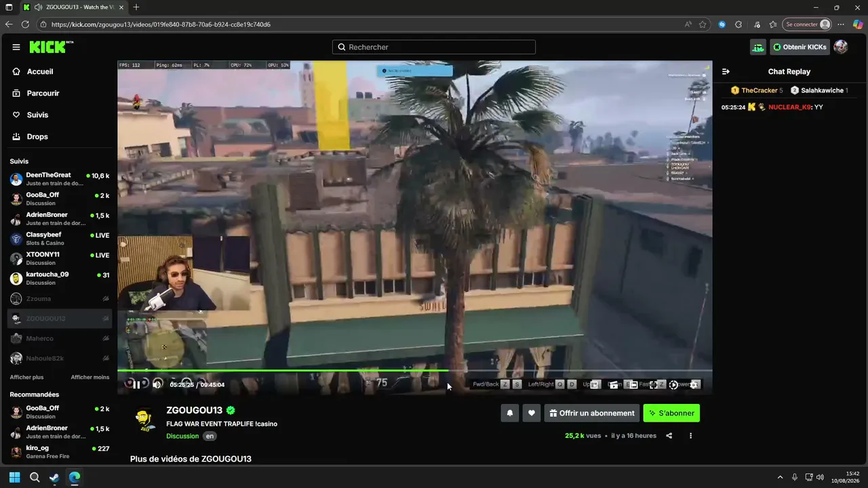Select the ZGOUGOU13 browser tab
Screen dimensions: 868x488
pos(73,7)
